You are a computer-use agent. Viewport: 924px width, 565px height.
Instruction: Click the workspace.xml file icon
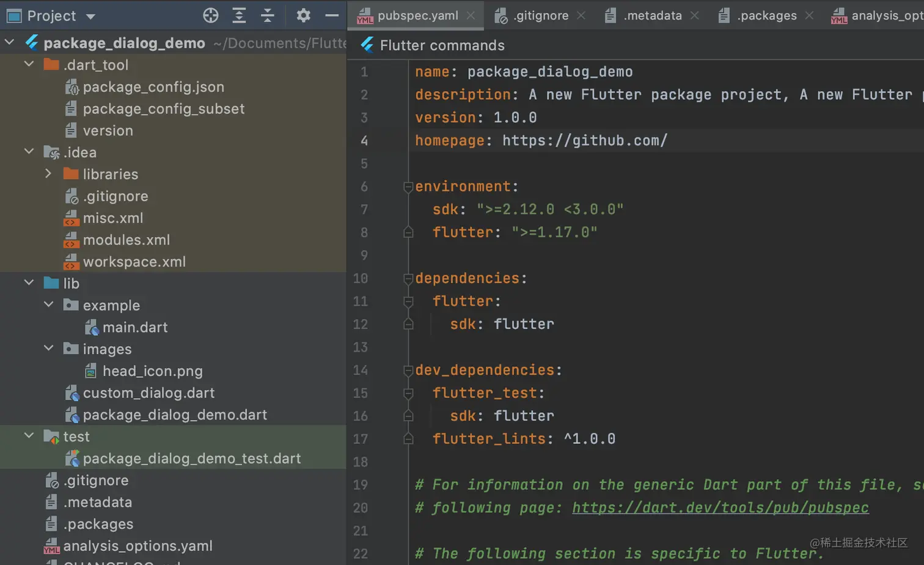tap(71, 262)
